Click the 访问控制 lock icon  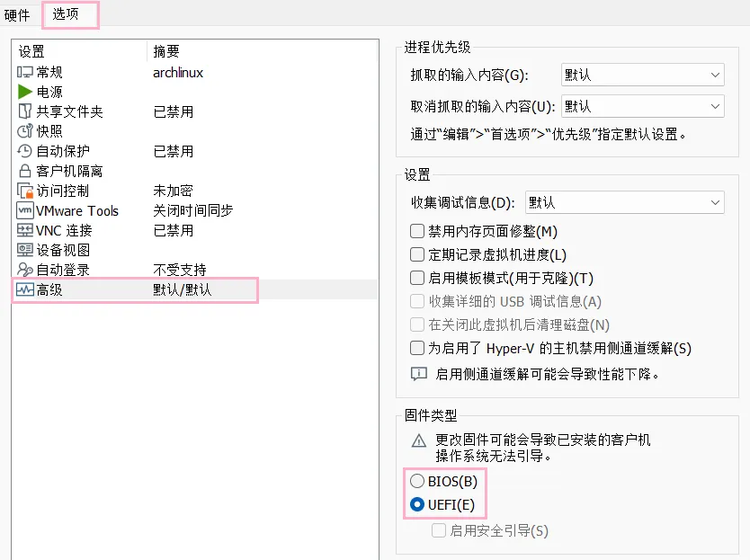25,191
